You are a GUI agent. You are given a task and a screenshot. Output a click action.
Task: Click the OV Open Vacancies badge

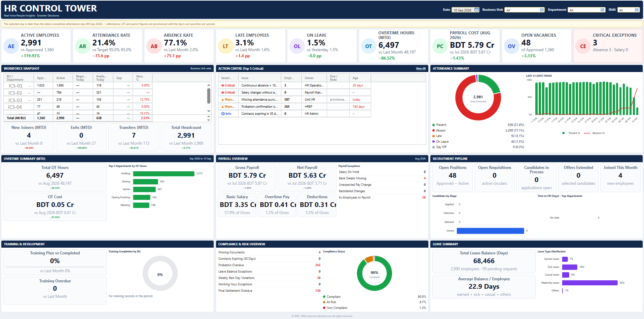click(511, 46)
